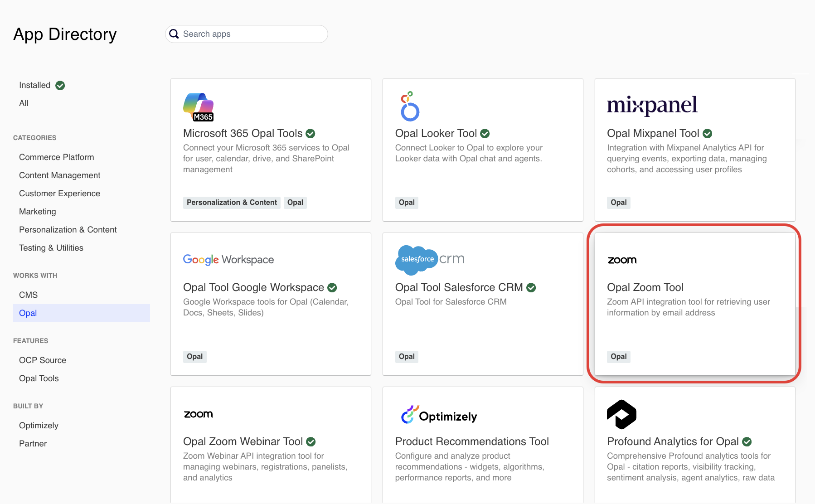This screenshot has height=504, width=815.
Task: Filter apps built by Partner
Action: pos(33,444)
